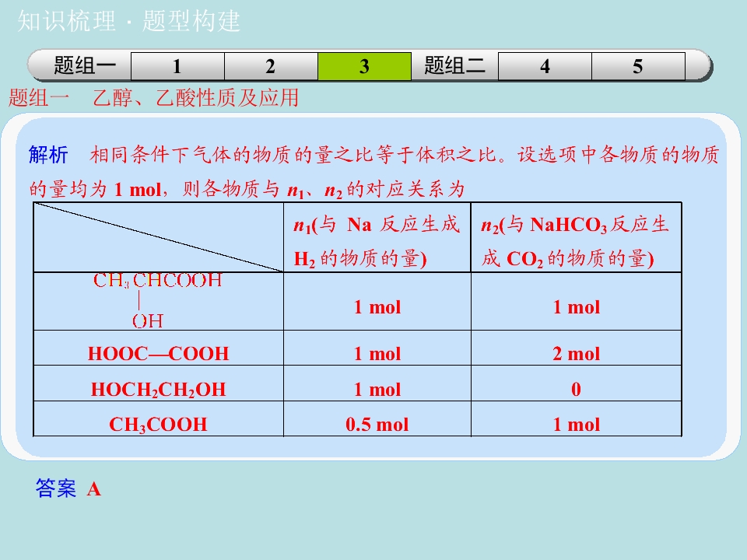Jump to question 4 tab

(x=545, y=67)
